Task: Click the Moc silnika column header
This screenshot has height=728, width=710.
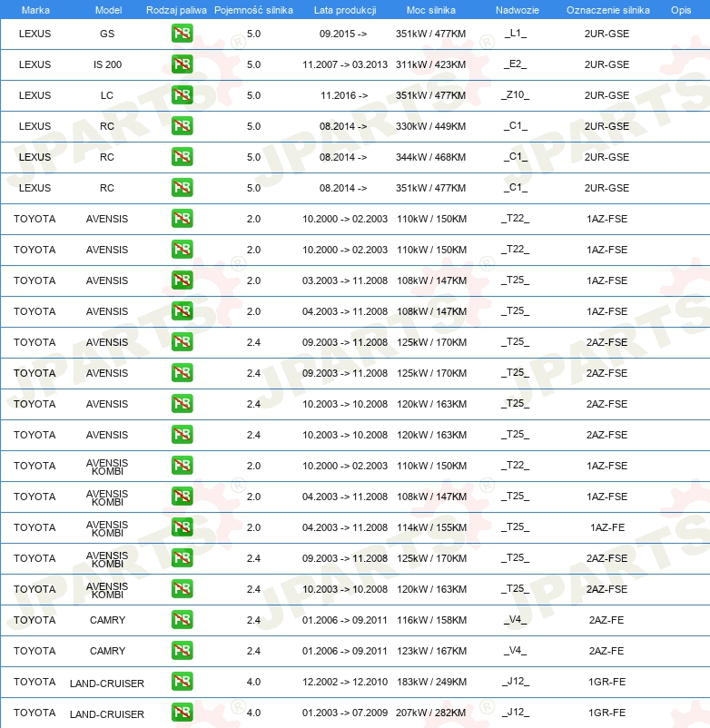Action: [x=431, y=10]
